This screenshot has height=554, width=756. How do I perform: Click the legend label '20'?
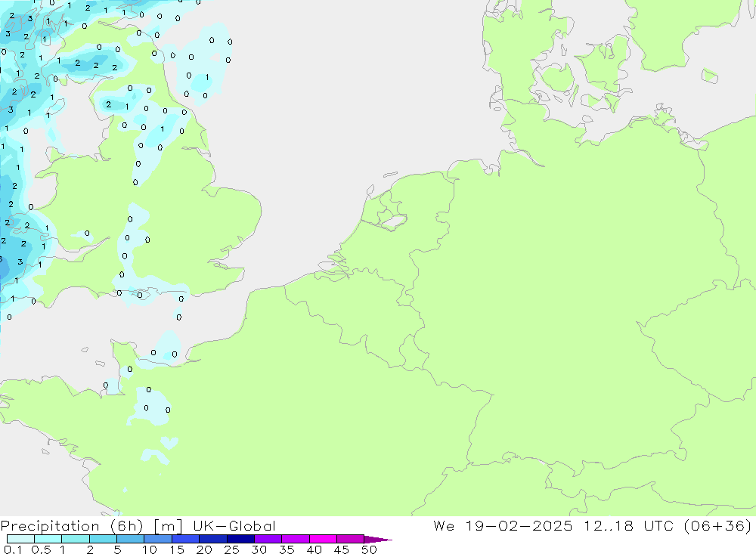pyautogui.click(x=204, y=549)
